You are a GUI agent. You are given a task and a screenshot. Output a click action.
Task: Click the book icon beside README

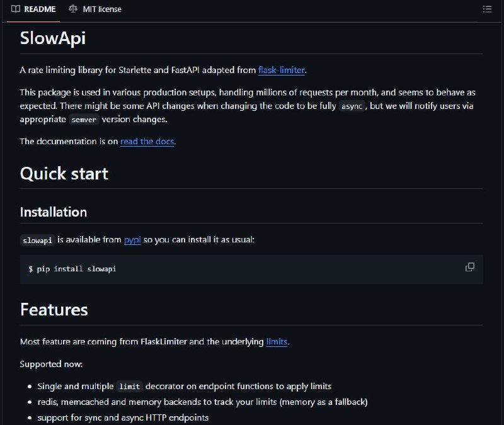(15, 9)
